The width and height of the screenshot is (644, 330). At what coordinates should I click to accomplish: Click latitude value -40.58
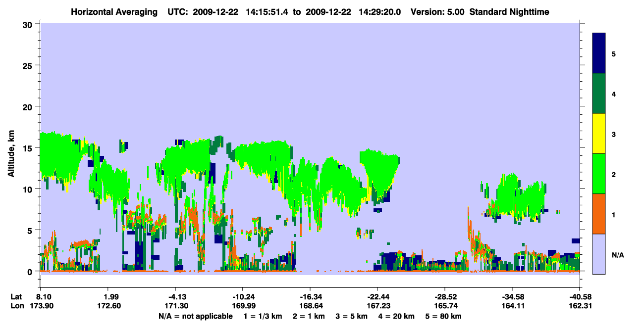coord(580,296)
